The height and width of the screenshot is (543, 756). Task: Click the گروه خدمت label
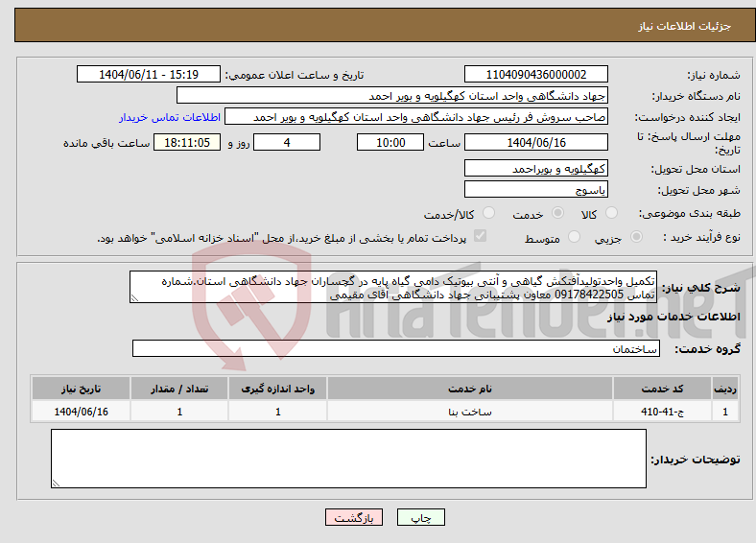[x=707, y=348]
